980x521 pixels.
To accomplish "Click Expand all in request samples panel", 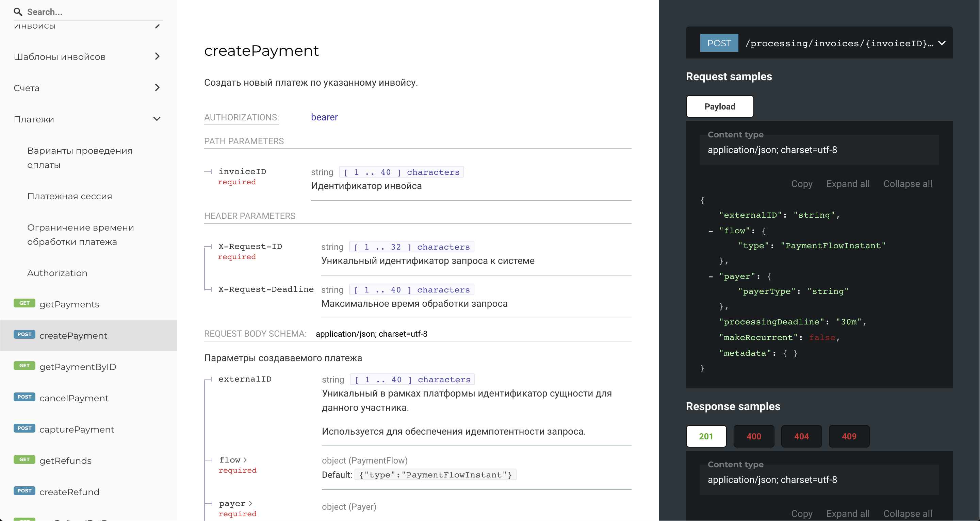I will click(x=848, y=184).
